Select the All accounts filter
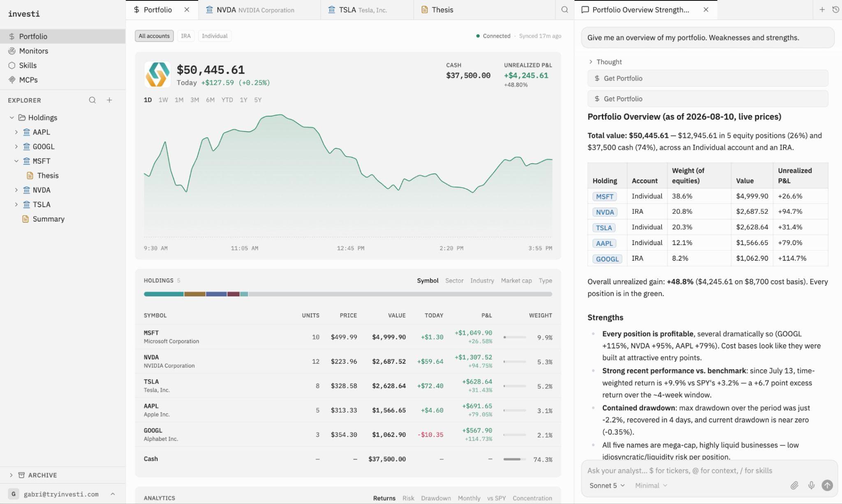Image resolution: width=842 pixels, height=504 pixels. point(154,36)
